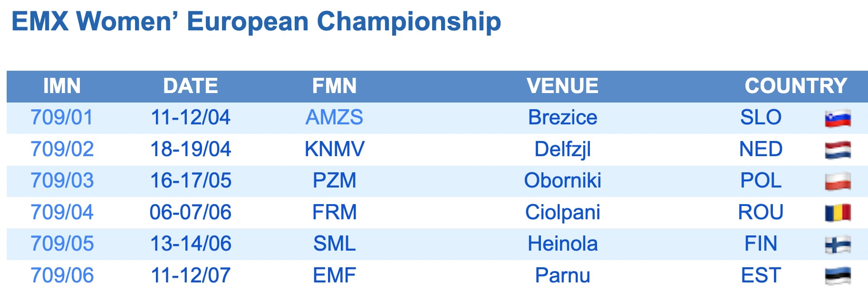Click the Poland flag icon
The width and height of the screenshot is (868, 300).
click(838, 181)
